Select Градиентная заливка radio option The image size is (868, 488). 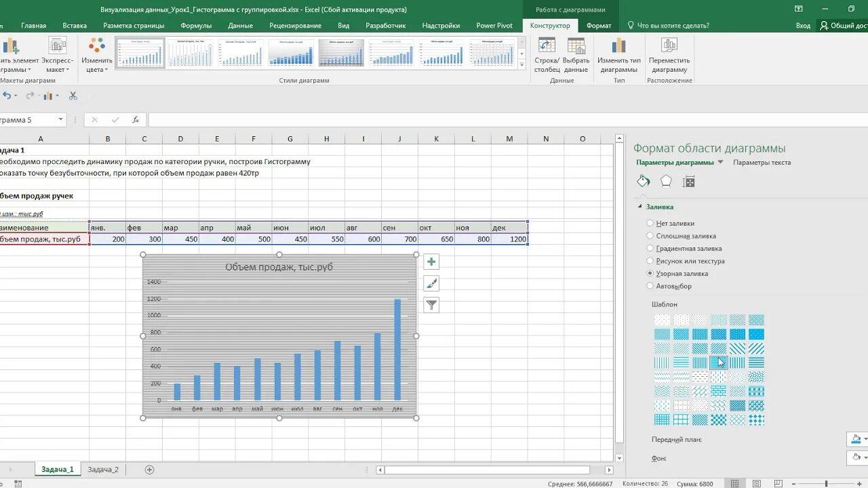(x=650, y=249)
